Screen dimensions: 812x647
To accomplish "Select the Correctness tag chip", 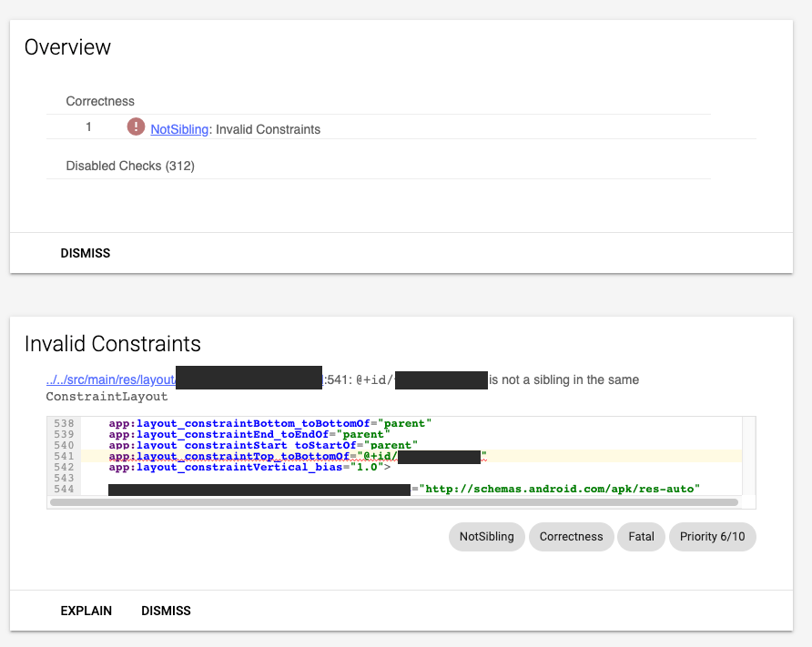I will tap(571, 537).
